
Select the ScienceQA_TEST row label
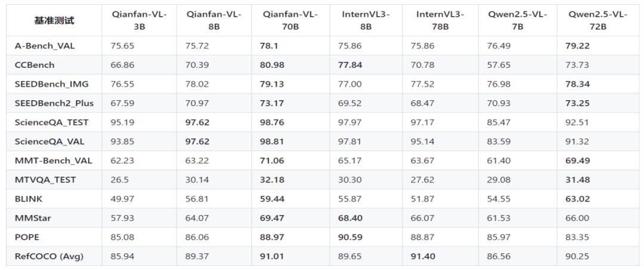point(52,122)
